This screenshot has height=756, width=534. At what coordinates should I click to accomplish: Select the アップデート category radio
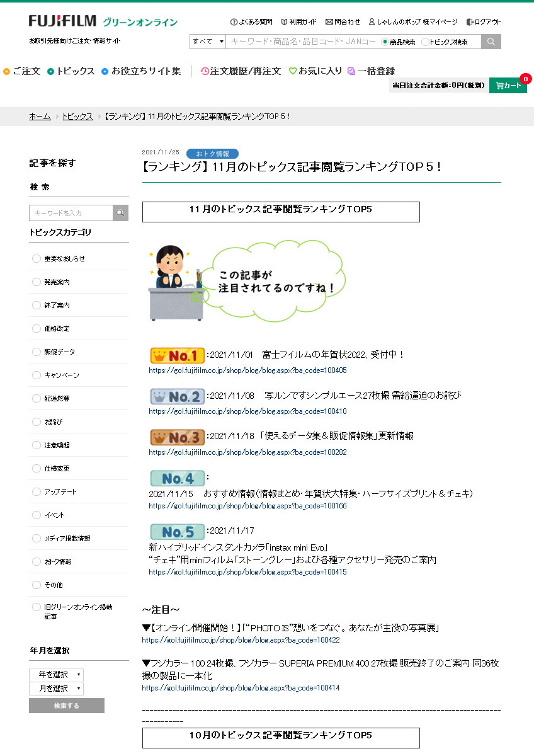[36, 492]
